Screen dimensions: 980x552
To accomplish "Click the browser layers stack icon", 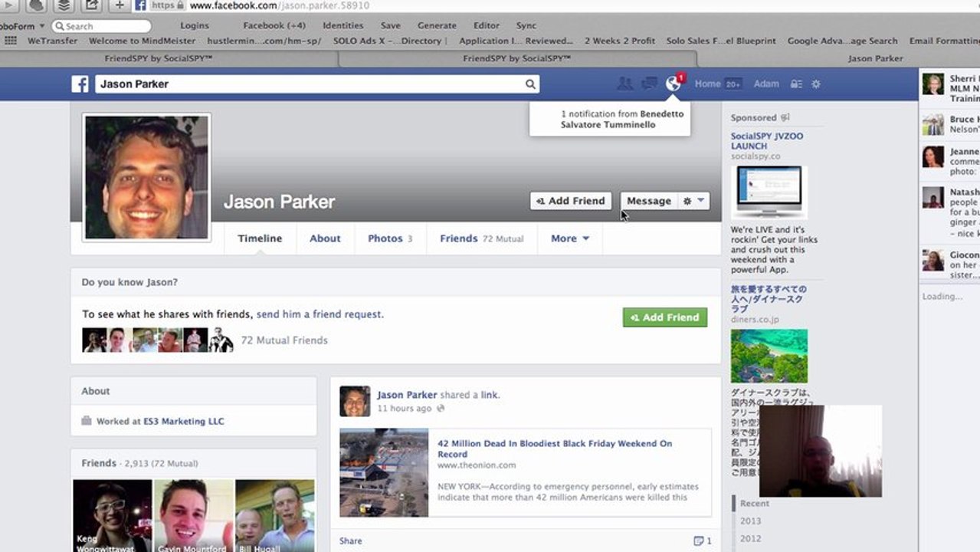I will [64, 5].
